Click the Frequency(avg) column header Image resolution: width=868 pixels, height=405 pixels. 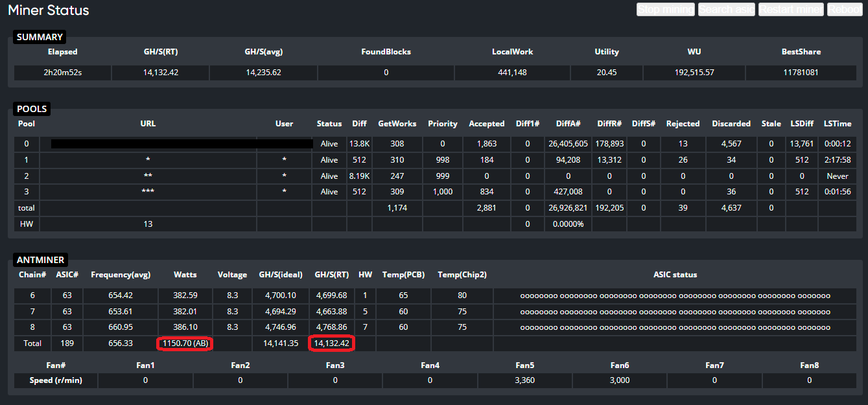click(x=121, y=275)
